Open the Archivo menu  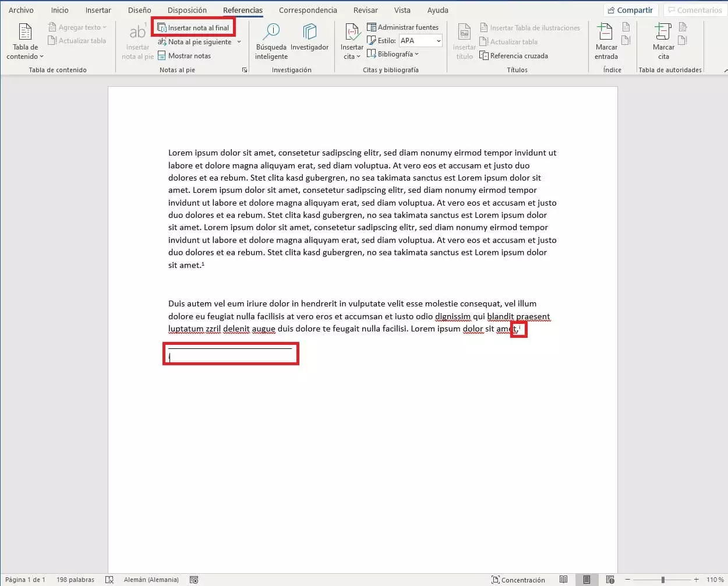tap(21, 10)
